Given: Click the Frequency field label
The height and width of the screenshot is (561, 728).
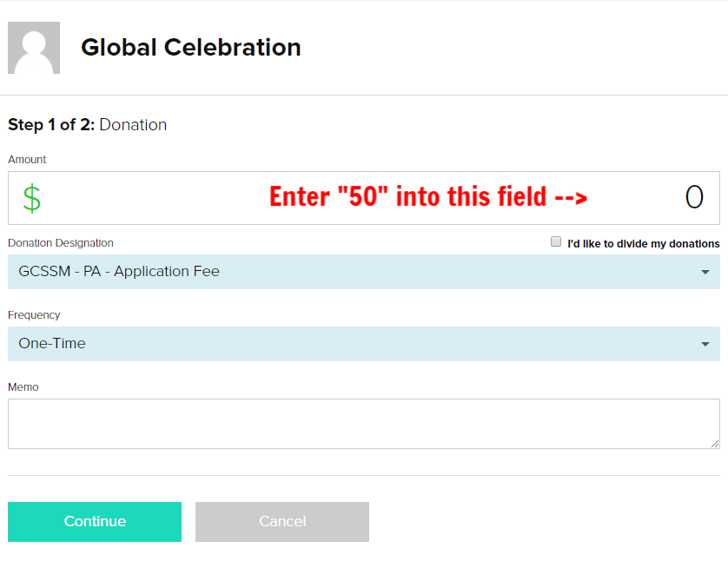Looking at the screenshot, I should 34,315.
